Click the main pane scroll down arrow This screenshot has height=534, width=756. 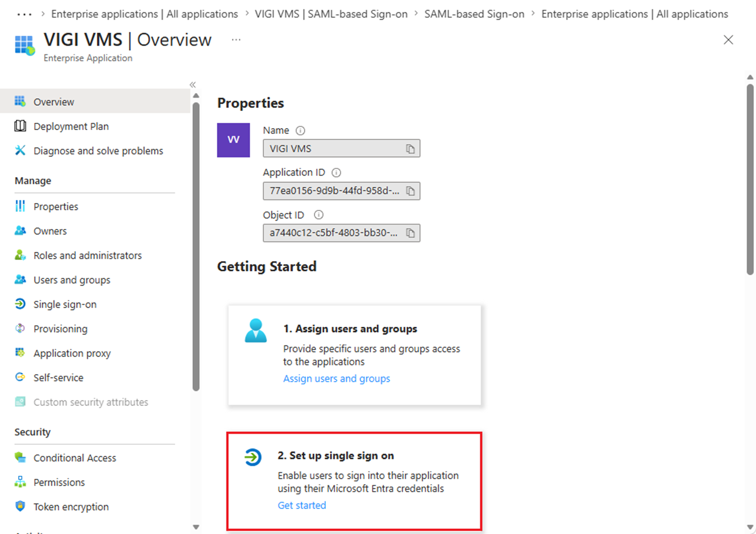(750, 527)
